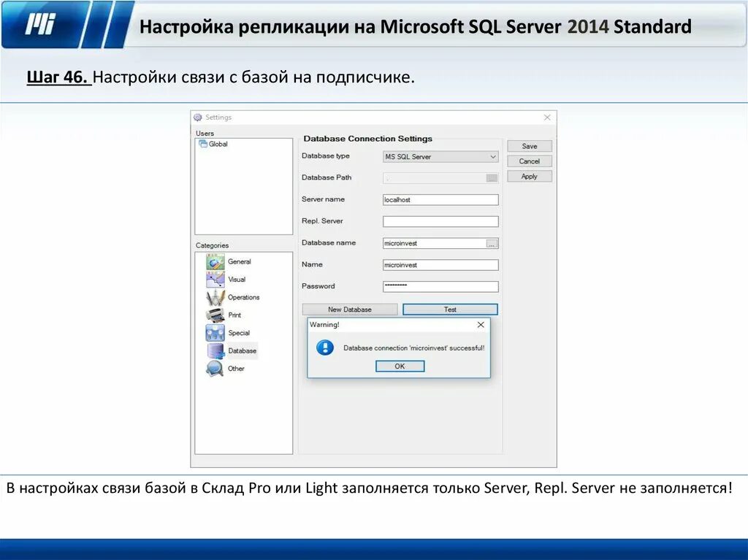The height and width of the screenshot is (560, 748).
Task: Select the Database category label
Action: [x=242, y=350]
